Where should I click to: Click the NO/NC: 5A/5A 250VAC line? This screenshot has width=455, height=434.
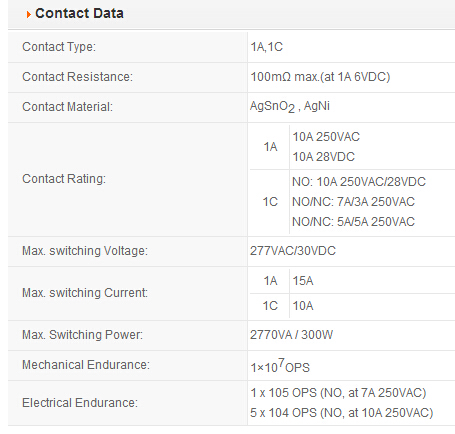click(353, 222)
